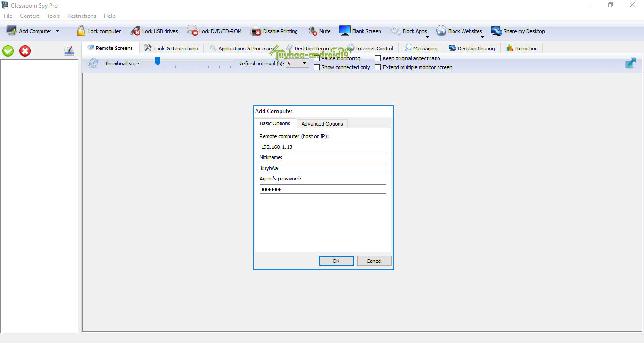This screenshot has width=644, height=343.
Task: Open the Desktop Sharing tab
Action: [x=472, y=48]
